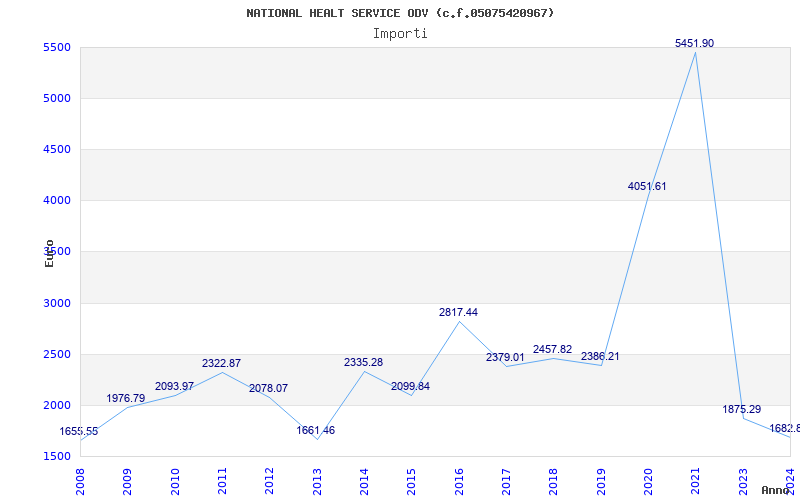
Task: Click the 2017 year axis label
Action: tap(506, 481)
